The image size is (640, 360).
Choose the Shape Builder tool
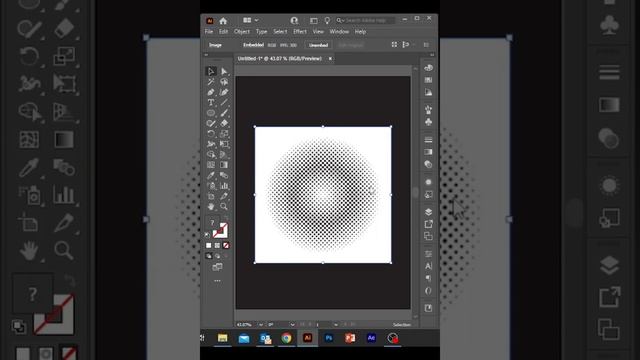(211, 155)
